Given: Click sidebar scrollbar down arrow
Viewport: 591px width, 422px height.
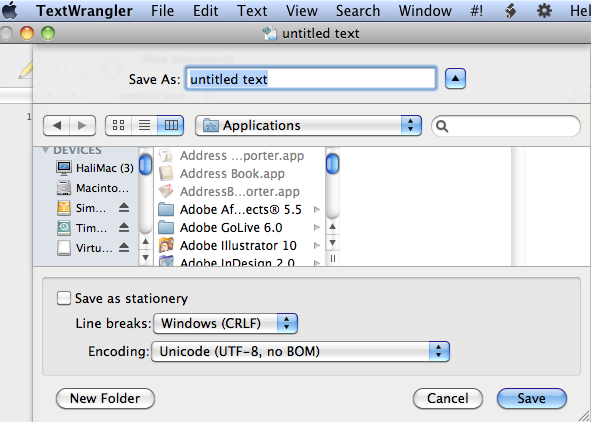Looking at the screenshot, I should (x=145, y=257).
